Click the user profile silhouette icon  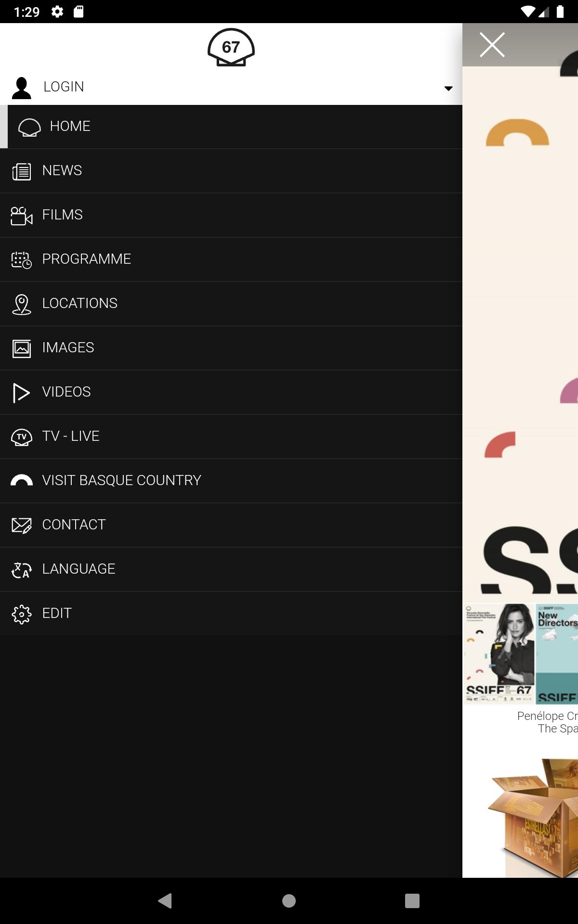22,88
